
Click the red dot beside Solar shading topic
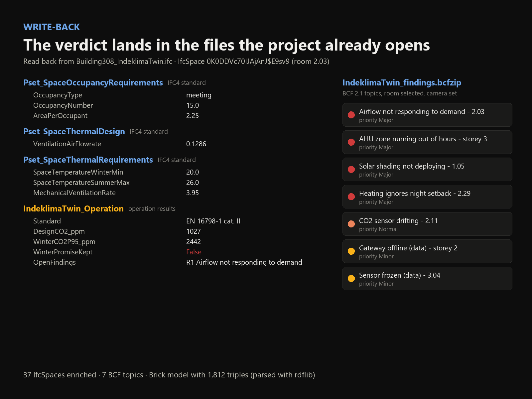(x=351, y=169)
